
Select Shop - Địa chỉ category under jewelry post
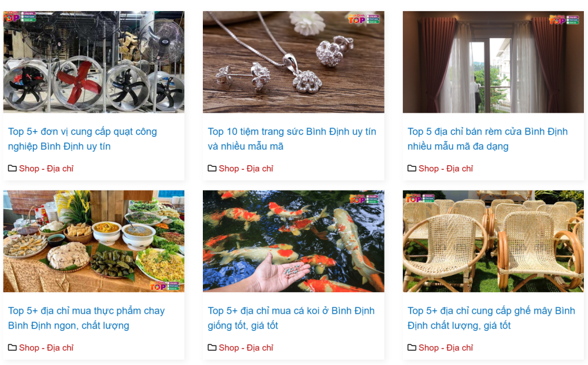pyautogui.click(x=246, y=169)
